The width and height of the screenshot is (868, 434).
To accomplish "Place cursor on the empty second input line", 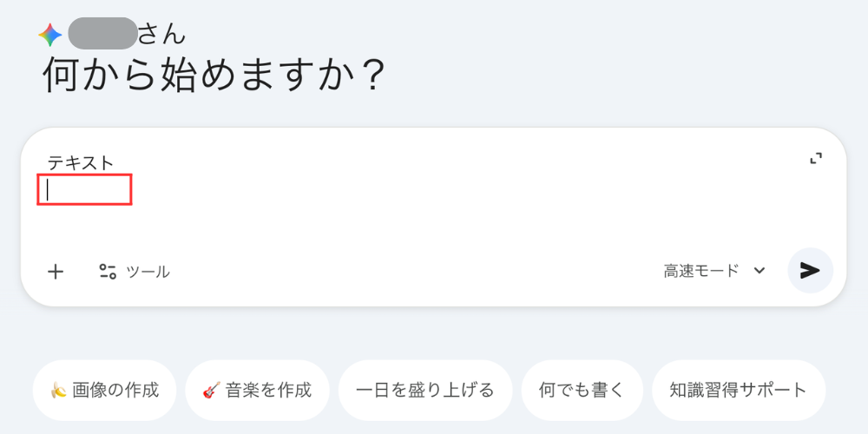I will tap(84, 190).
